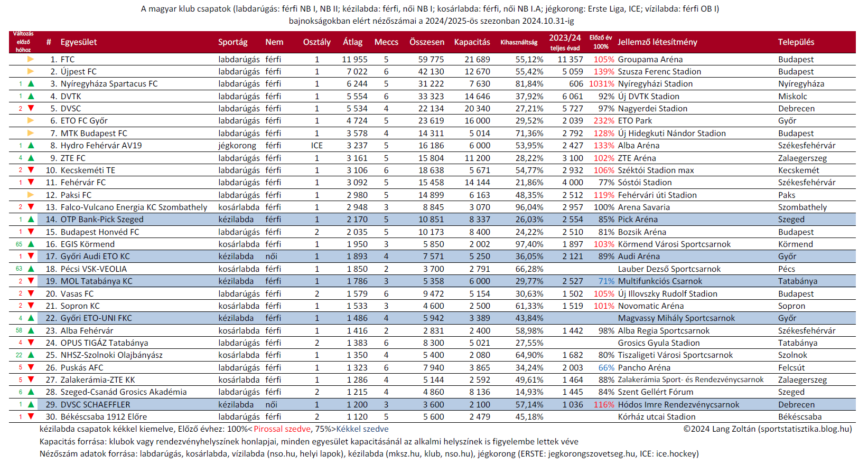Click the yellow arrow beside Paksi FC
The width and height of the screenshot is (868, 465).
31,195
